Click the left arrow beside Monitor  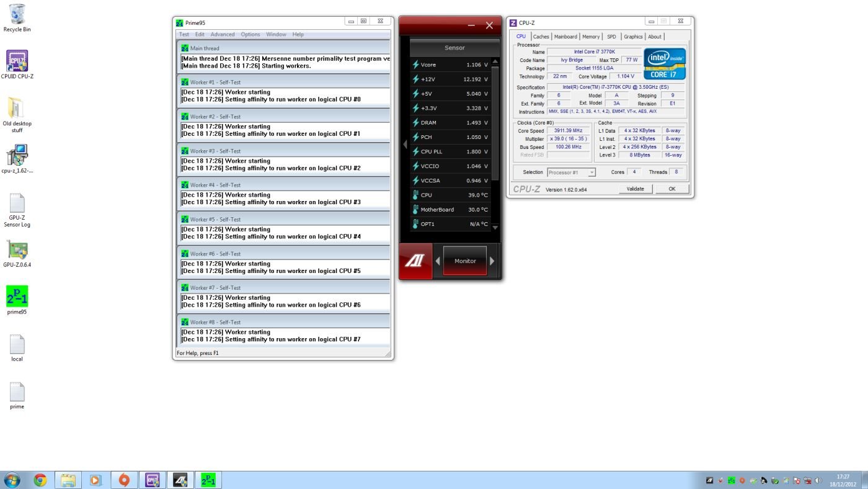click(438, 261)
